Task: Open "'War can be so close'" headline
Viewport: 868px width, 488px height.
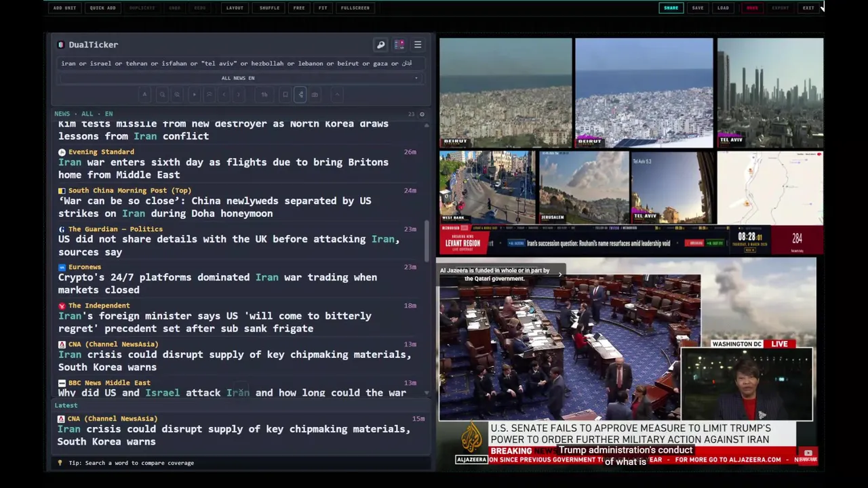Action: (214, 207)
